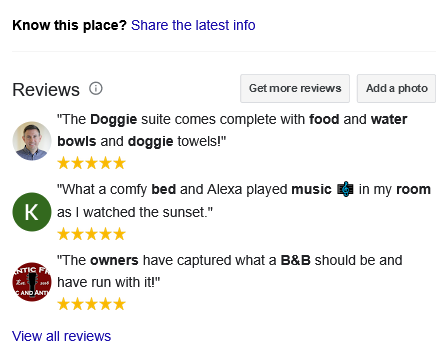
Task: Click the bold word 'music' in second review
Action: (x=311, y=189)
